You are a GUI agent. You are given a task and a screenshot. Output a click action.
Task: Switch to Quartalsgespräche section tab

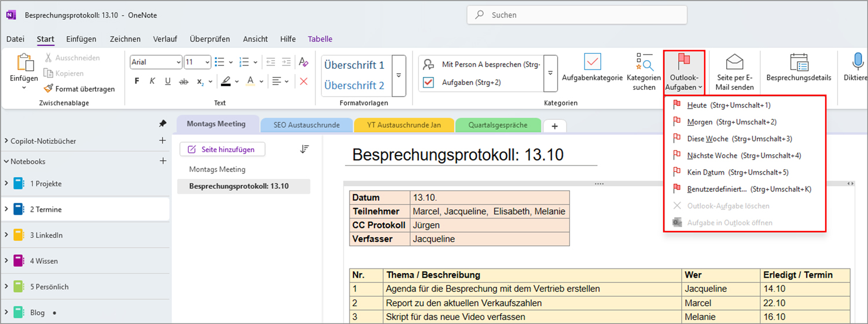(x=498, y=124)
